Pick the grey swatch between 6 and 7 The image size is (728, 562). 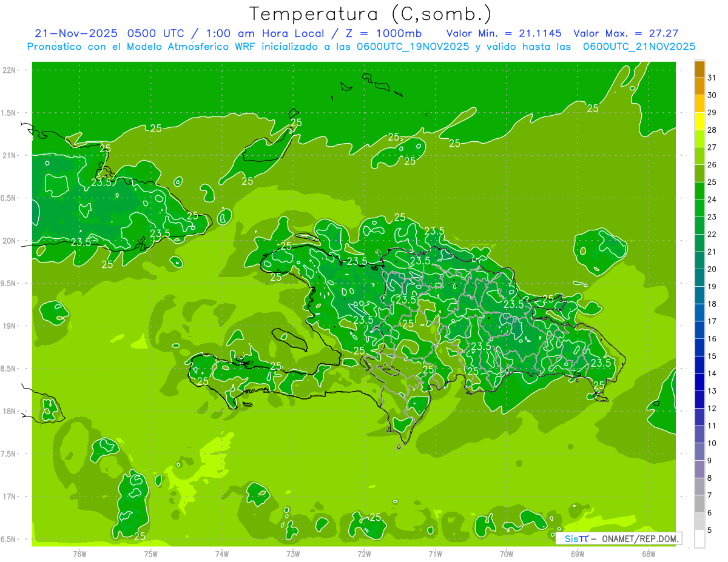point(699,504)
